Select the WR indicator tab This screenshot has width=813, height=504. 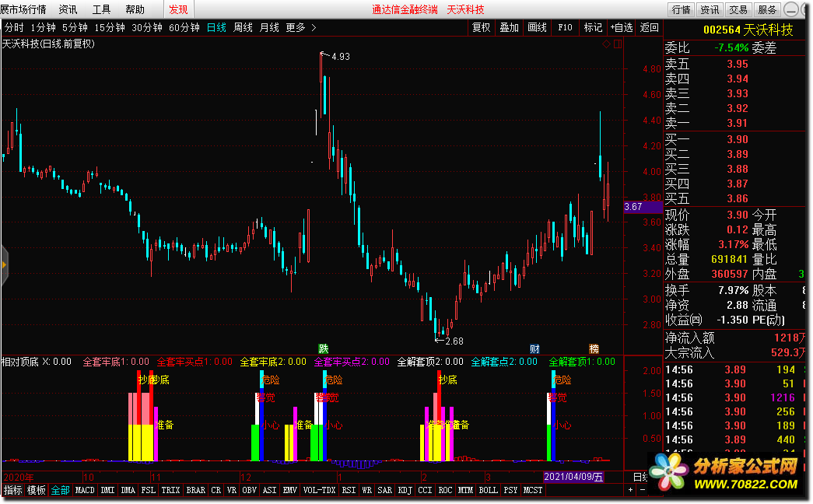[x=367, y=490]
